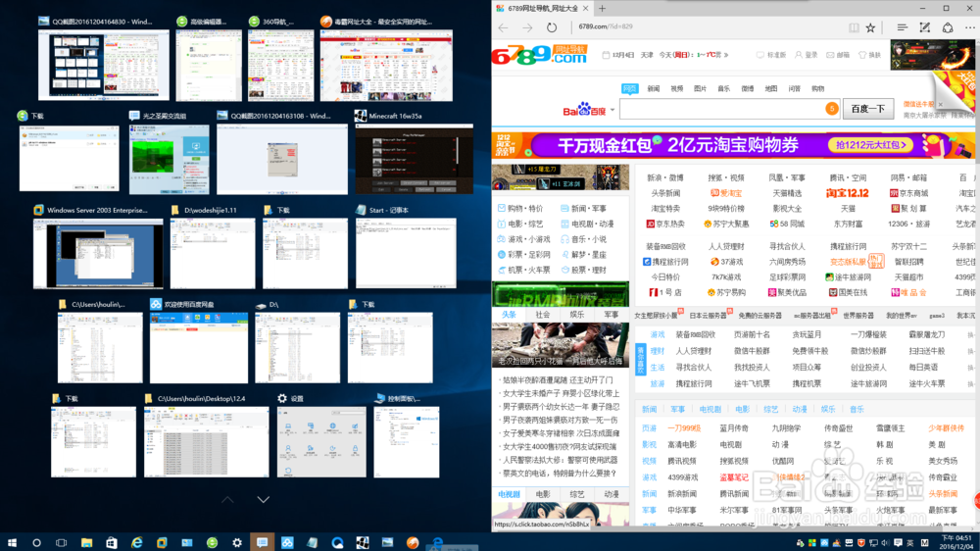Close the corner peel advertisement
Viewport: 980px width, 551px height.
click(x=940, y=105)
